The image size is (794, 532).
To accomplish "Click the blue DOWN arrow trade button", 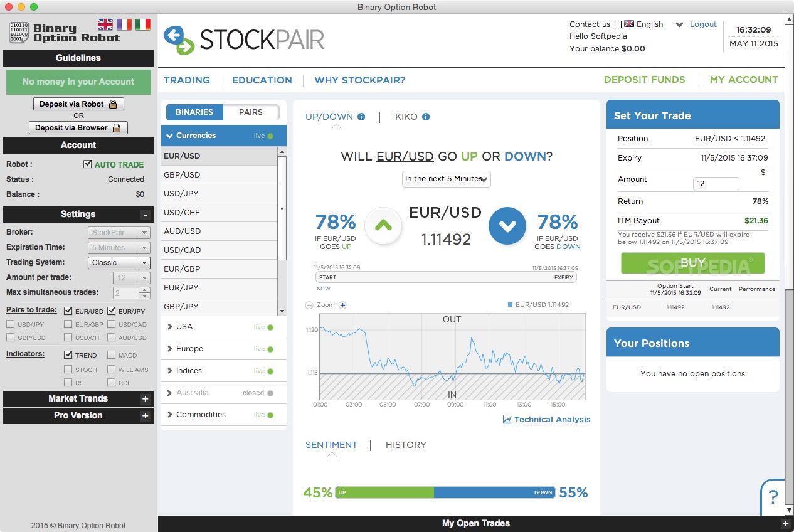I will tap(507, 225).
